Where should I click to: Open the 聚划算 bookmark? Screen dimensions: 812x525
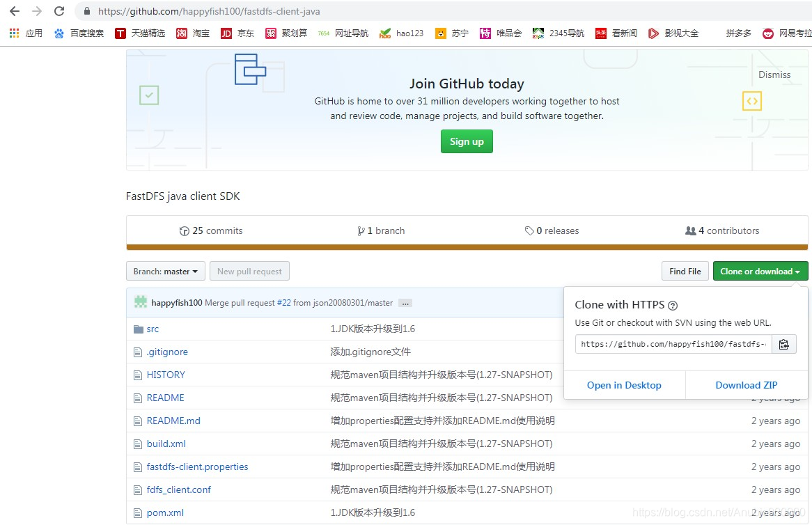coord(286,33)
